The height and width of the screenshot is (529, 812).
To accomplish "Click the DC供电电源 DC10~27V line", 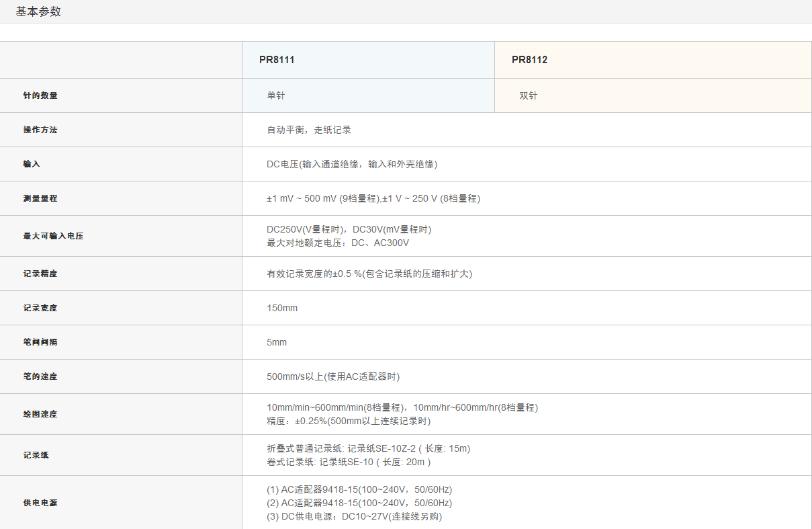I will point(354,516).
